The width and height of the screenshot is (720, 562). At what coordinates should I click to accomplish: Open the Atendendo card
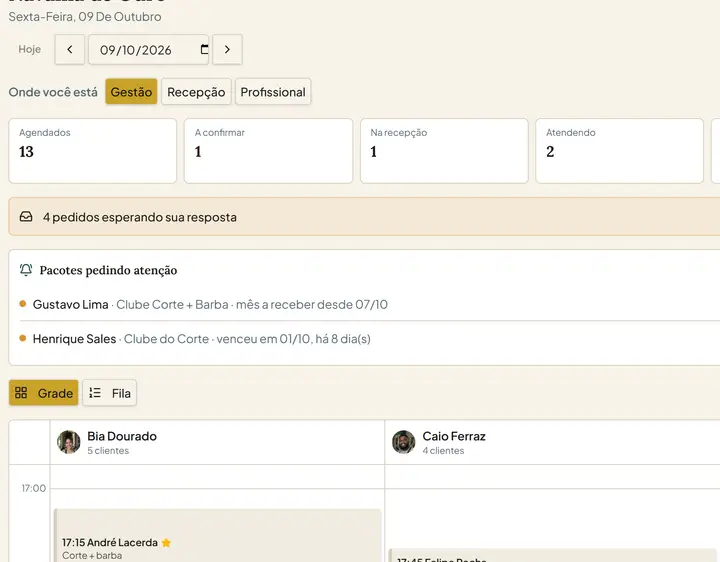click(x=619, y=151)
